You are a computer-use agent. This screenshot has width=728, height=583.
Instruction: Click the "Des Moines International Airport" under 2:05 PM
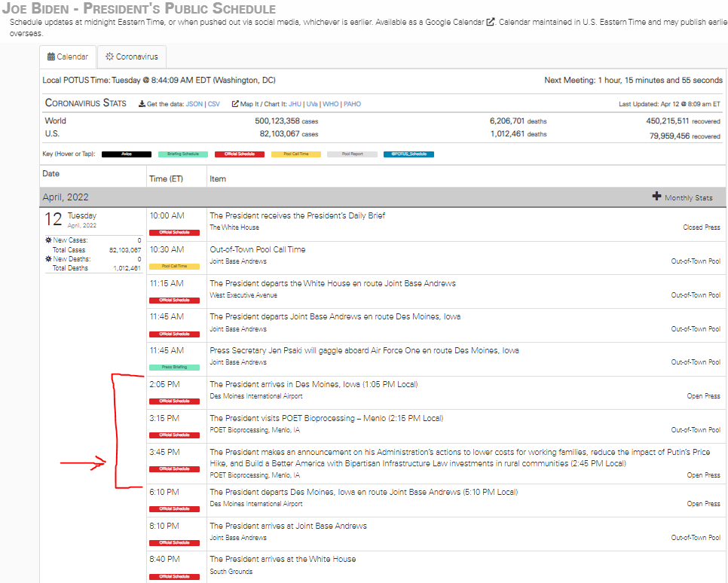tap(255, 396)
